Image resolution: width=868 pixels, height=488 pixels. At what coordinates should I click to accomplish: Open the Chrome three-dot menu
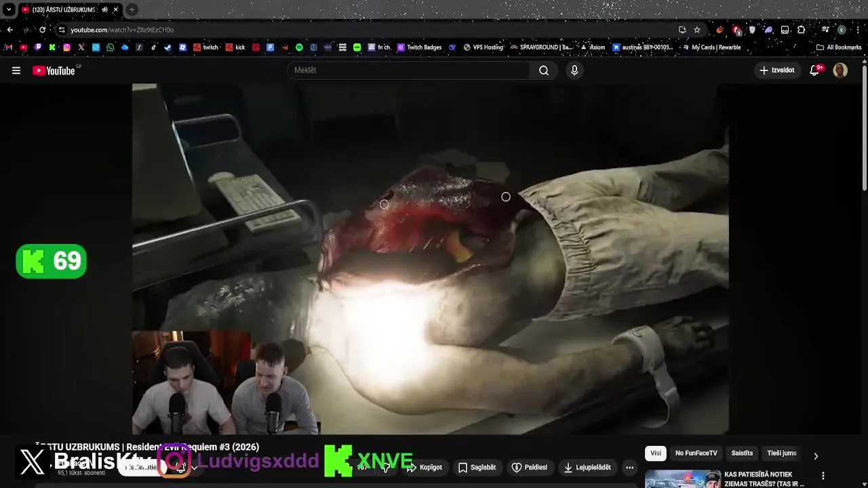[x=858, y=30]
